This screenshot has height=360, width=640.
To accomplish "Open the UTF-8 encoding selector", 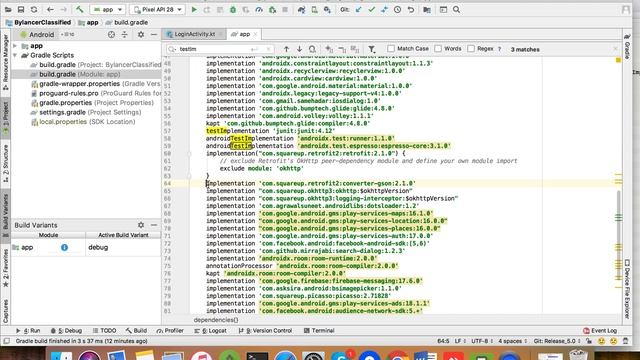I will (482, 341).
